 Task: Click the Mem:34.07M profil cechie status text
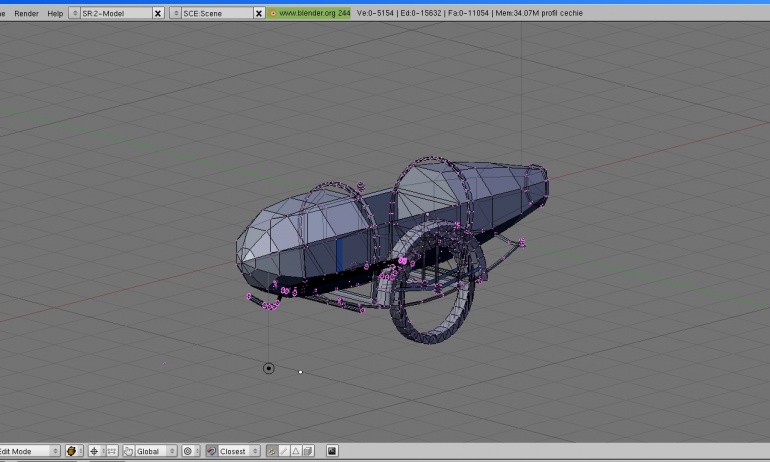point(539,13)
